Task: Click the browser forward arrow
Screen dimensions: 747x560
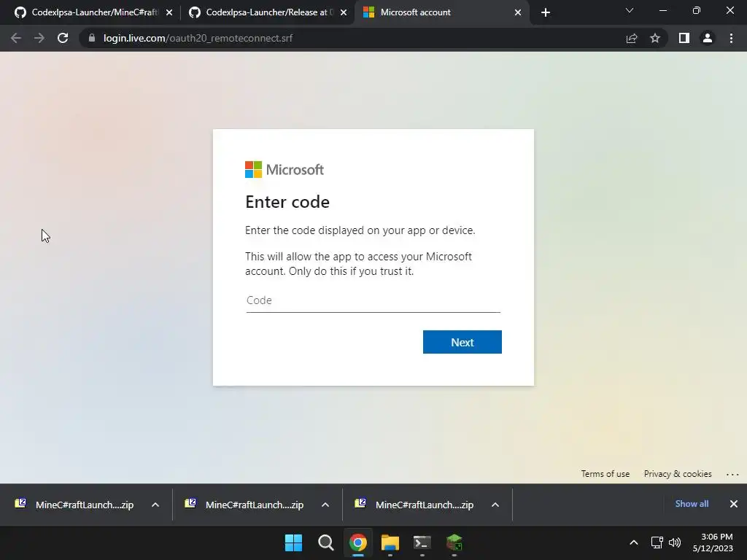Action: (39, 38)
